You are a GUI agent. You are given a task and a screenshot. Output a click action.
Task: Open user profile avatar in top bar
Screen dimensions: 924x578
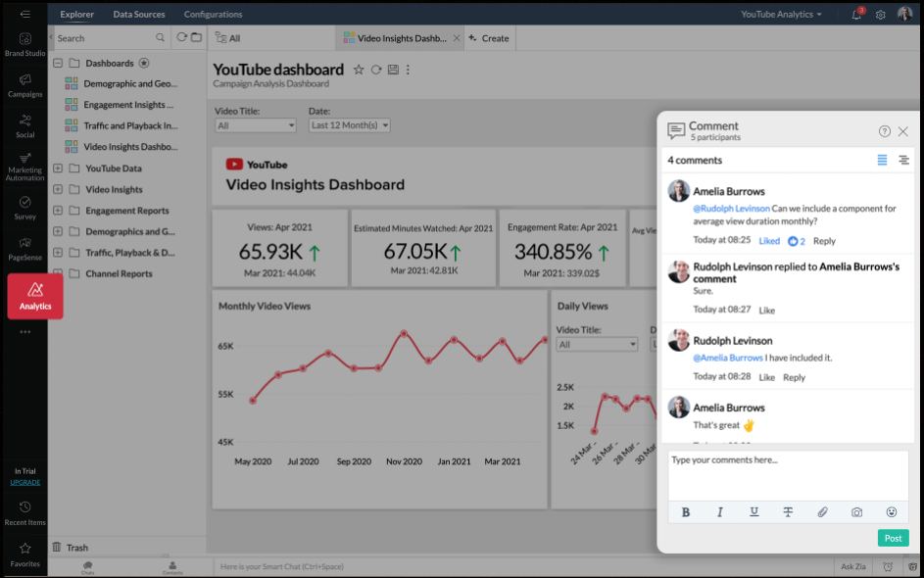tap(904, 14)
